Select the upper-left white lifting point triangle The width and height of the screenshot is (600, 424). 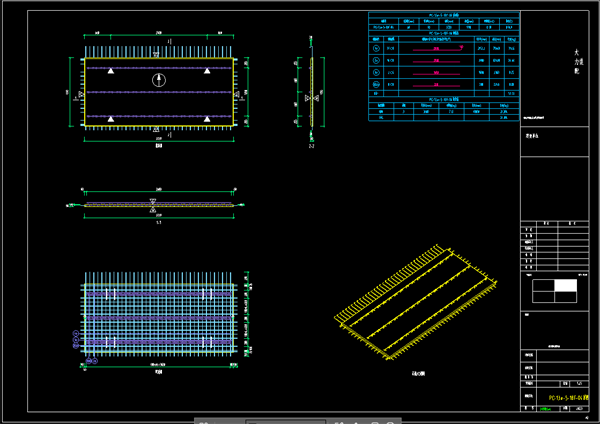point(111,71)
